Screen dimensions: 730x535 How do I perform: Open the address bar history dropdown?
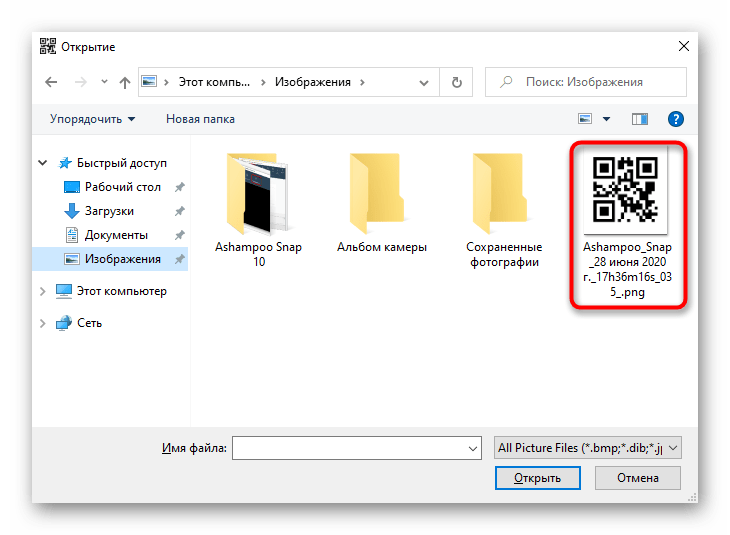click(424, 83)
